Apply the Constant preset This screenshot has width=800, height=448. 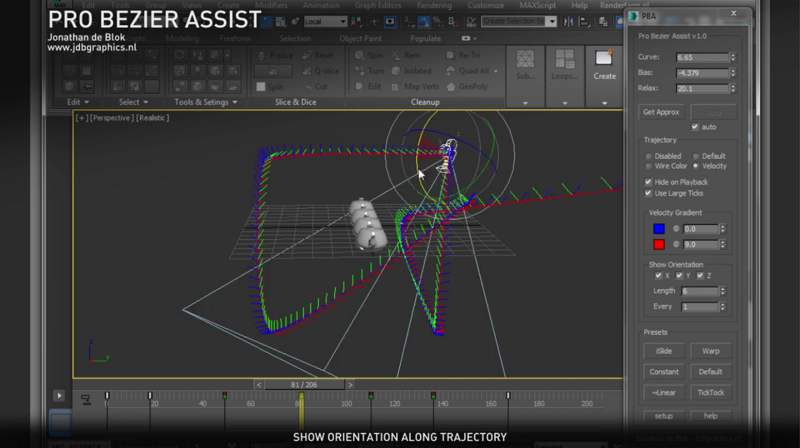click(x=664, y=372)
